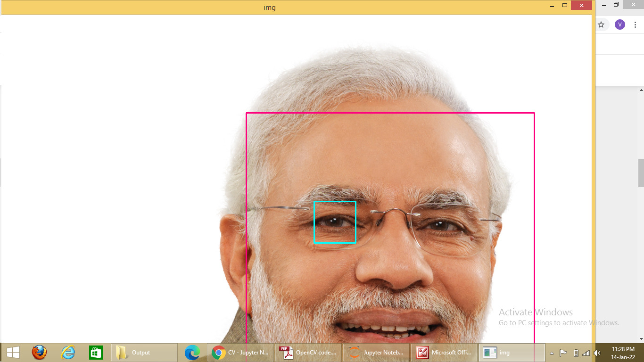Open Firefox from the taskbar
Viewport: 644px width, 362px height.
39,352
